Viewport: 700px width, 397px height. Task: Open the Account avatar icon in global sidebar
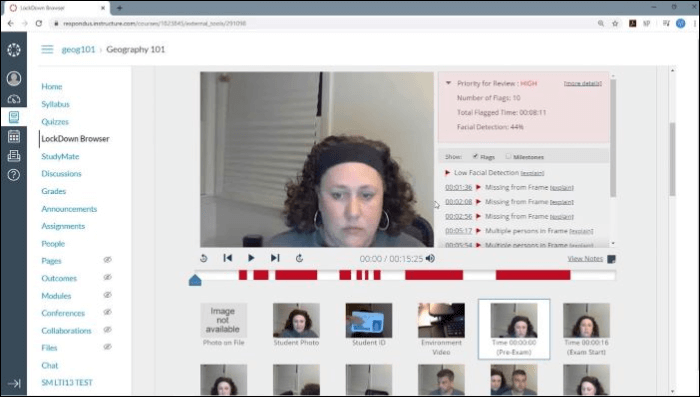(x=14, y=78)
